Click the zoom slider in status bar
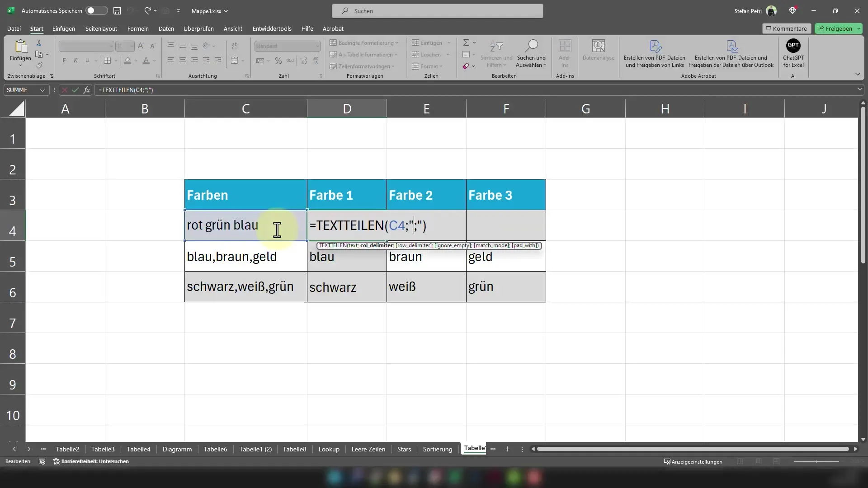This screenshot has width=868, height=488. [816, 461]
